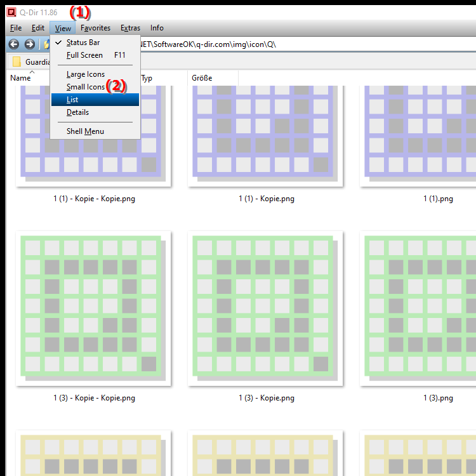Go forward with the right arrow button
476x476 pixels.
tap(29, 44)
